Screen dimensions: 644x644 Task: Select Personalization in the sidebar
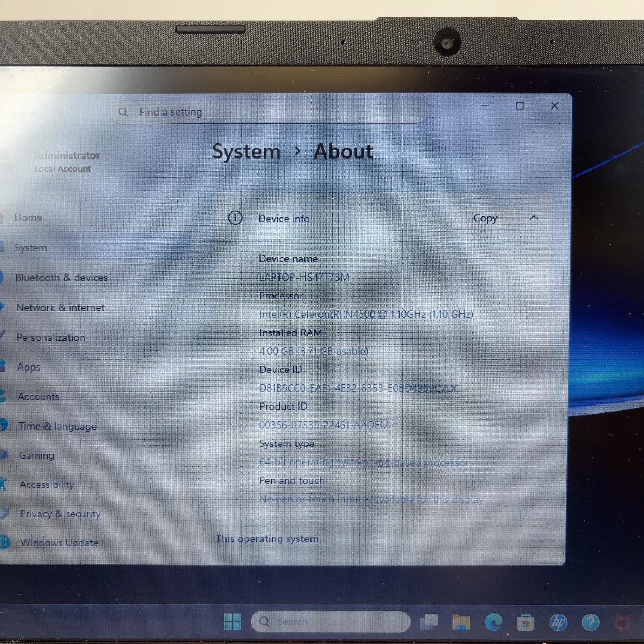pyautogui.click(x=51, y=337)
